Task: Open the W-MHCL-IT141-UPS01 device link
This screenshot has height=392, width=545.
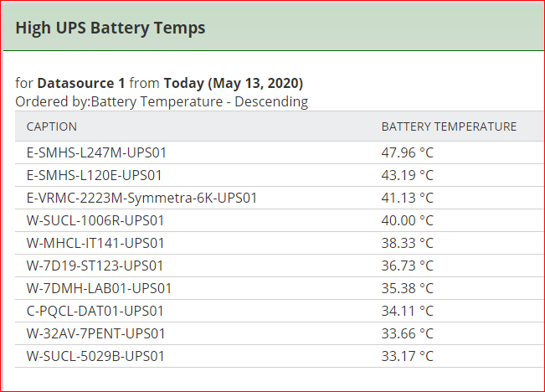Action: point(95,243)
